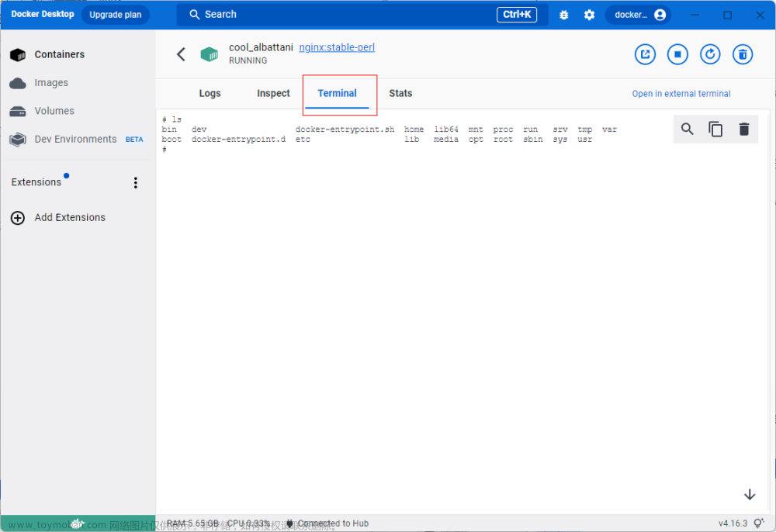Click the RAM usage status text

point(192,523)
